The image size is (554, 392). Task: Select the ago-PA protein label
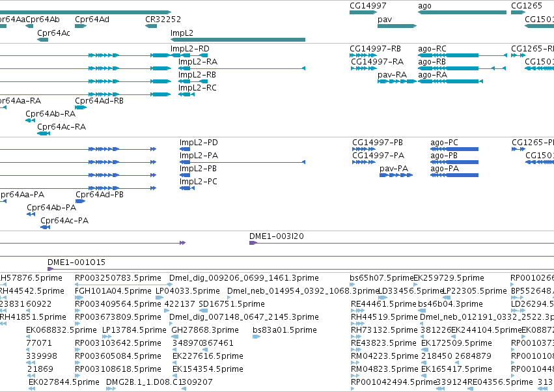(x=445, y=169)
